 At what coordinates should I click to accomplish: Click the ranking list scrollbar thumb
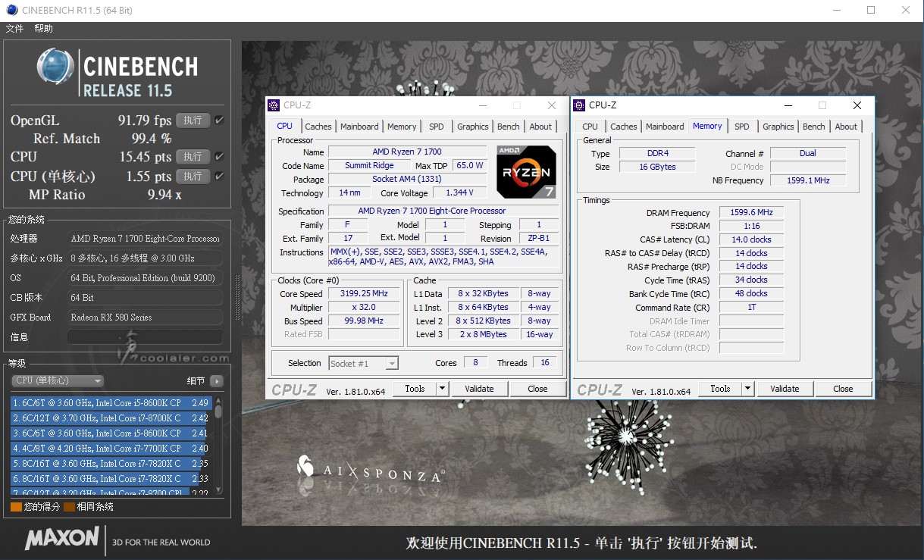[218, 411]
